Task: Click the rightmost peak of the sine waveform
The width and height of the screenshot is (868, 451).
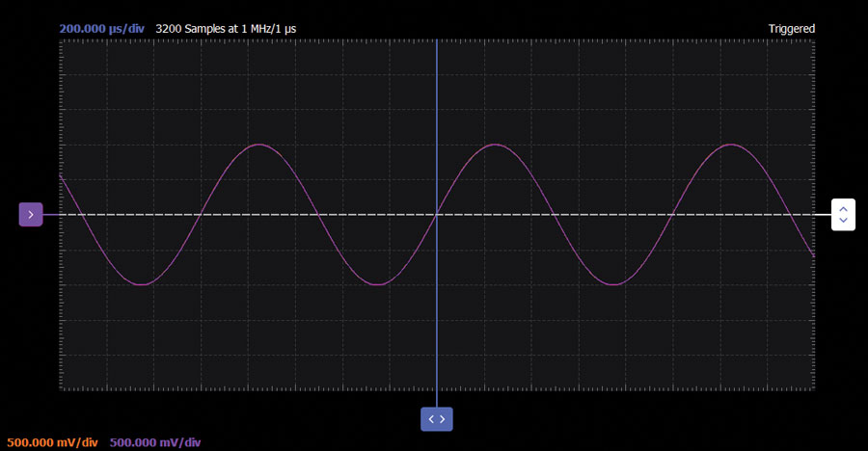Action: pyautogui.click(x=731, y=145)
